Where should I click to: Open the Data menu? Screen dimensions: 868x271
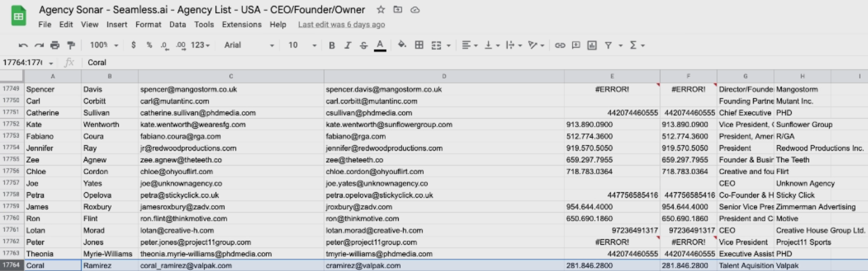177,24
